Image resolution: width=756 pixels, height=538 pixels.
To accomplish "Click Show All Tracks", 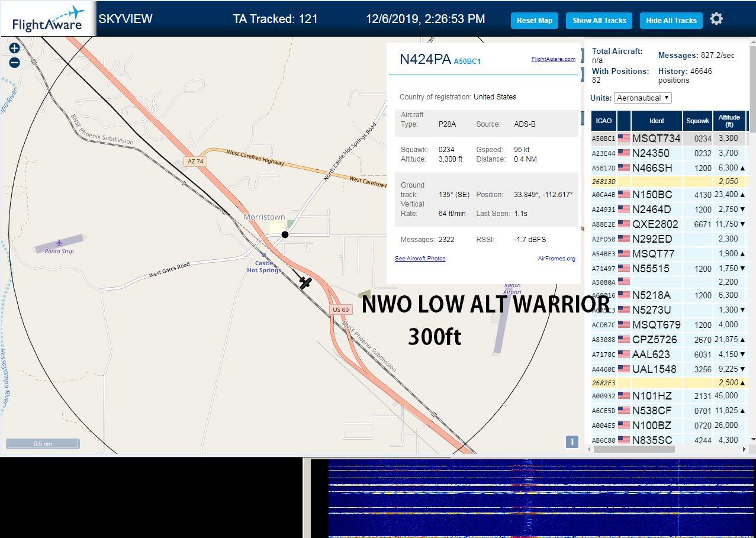I will pyautogui.click(x=599, y=20).
